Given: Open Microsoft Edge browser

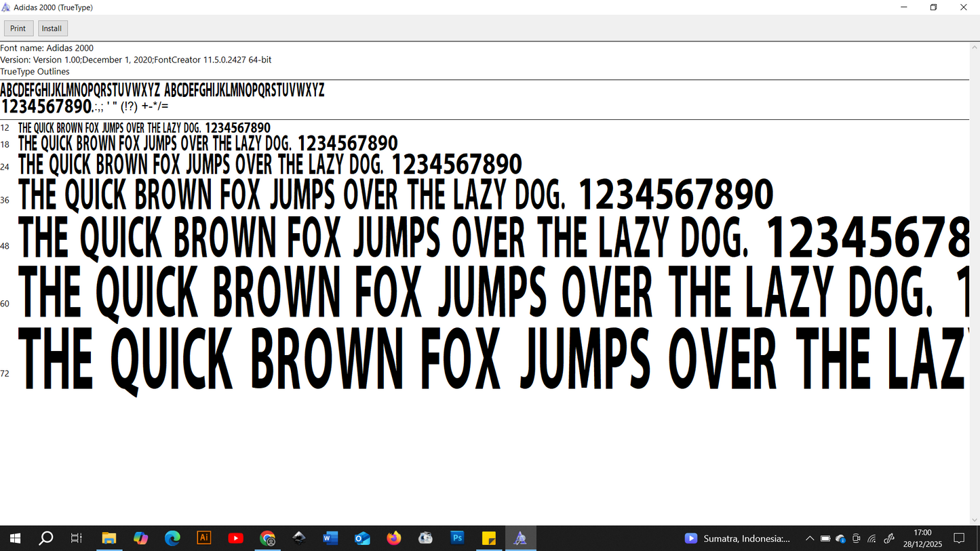Looking at the screenshot, I should 172,538.
